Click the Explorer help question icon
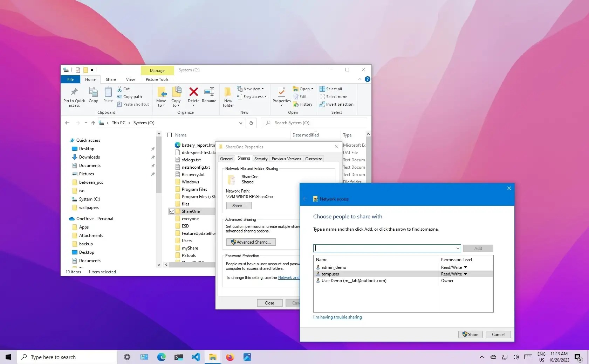This screenshot has height=364, width=589. 367,79
